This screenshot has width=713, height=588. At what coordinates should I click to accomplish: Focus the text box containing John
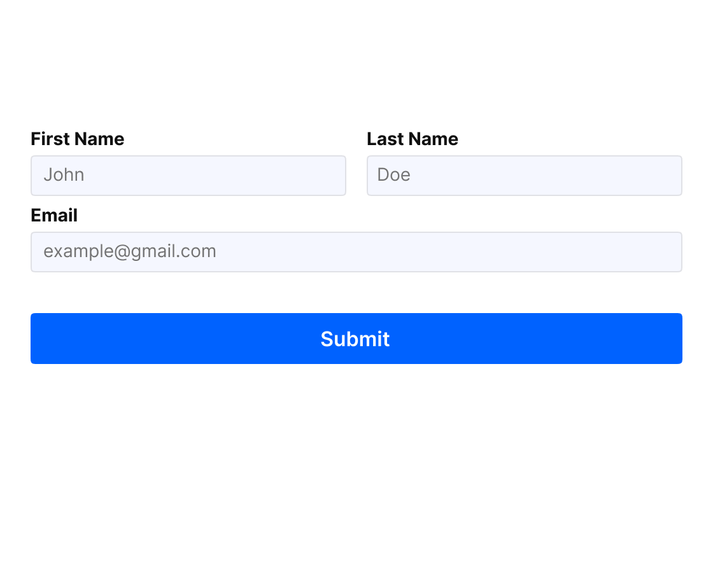tap(188, 176)
